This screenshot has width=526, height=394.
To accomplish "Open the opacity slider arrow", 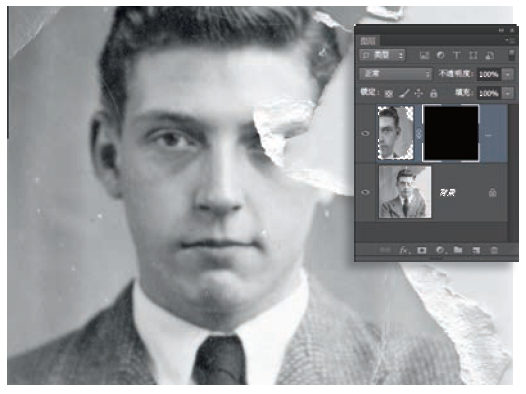I will pos(508,74).
